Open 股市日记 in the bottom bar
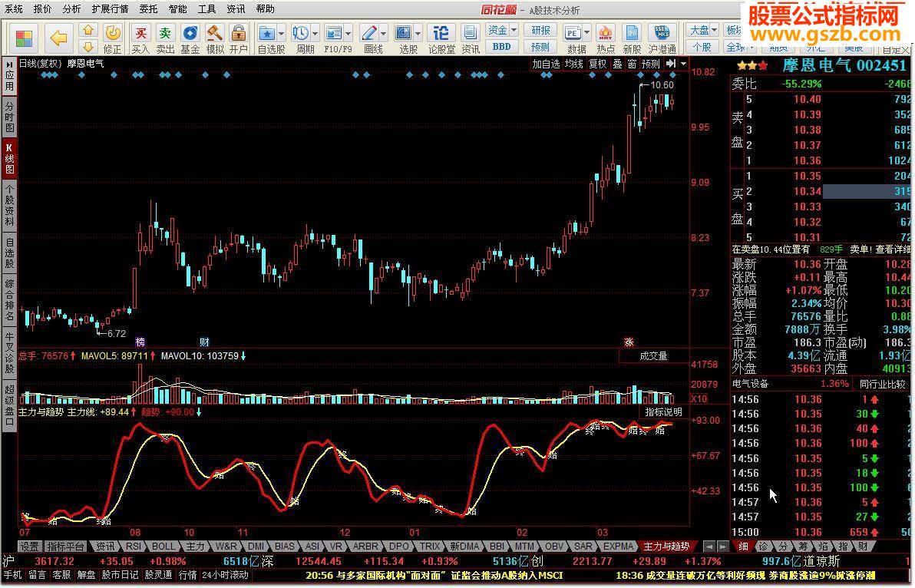 pyautogui.click(x=119, y=575)
